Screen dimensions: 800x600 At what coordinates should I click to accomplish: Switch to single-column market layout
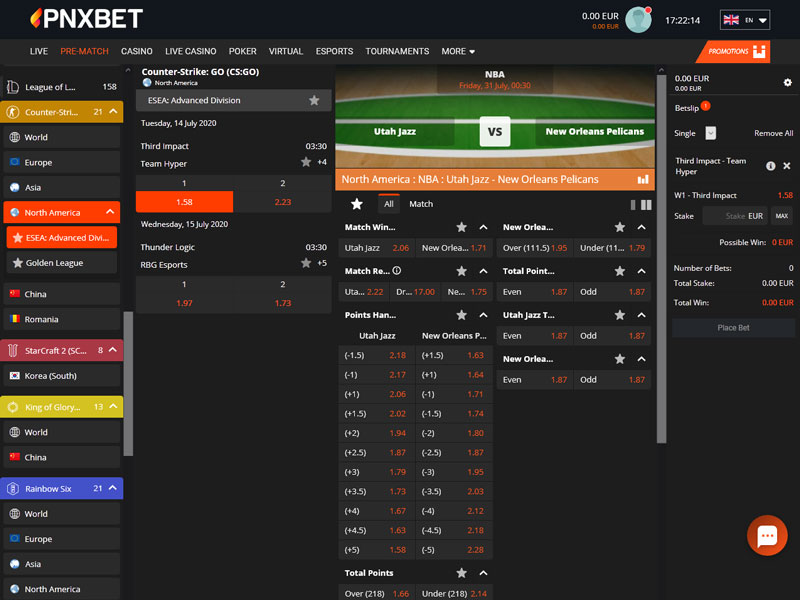coord(633,205)
